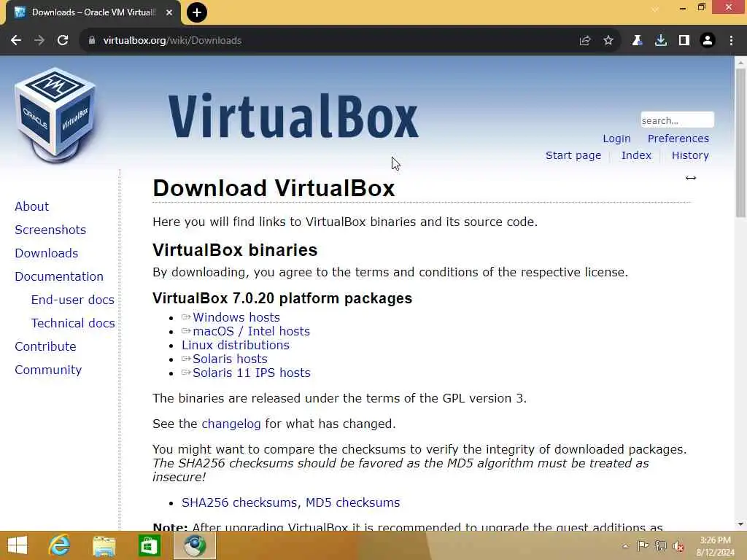
Task: Open Contribute in the sidebar
Action: pos(45,346)
